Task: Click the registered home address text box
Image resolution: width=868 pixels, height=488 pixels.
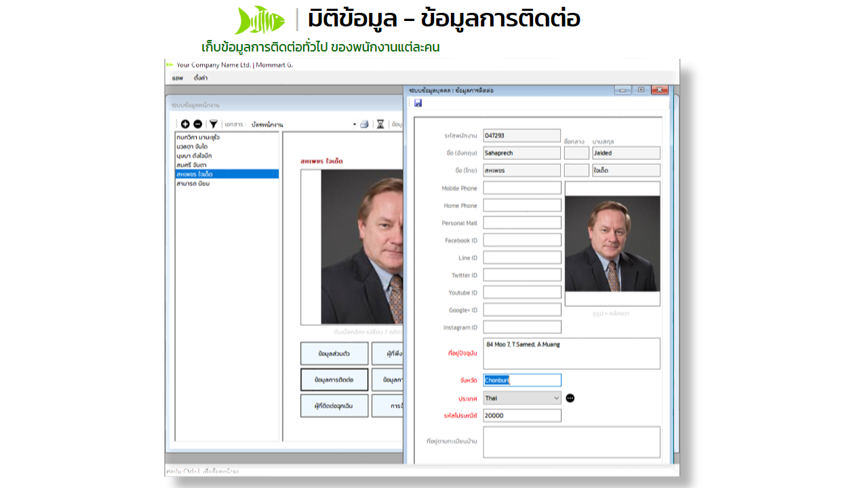Action: [572, 442]
